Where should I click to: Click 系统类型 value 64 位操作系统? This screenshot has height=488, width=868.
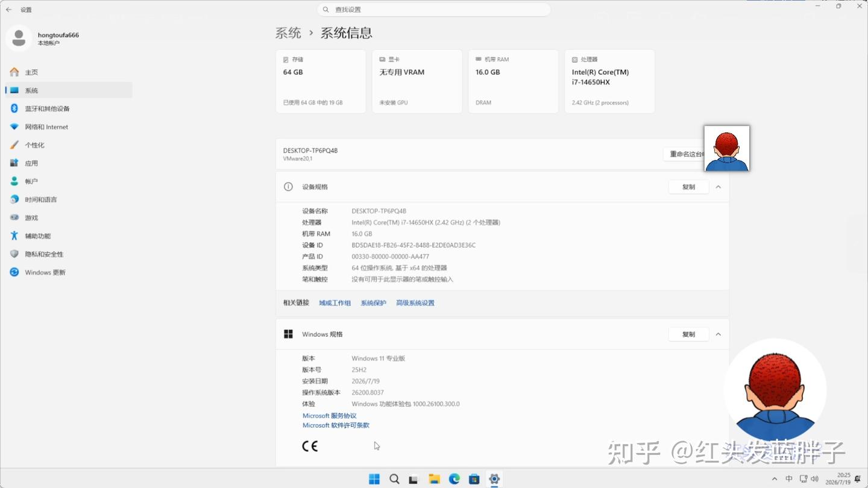coord(399,268)
